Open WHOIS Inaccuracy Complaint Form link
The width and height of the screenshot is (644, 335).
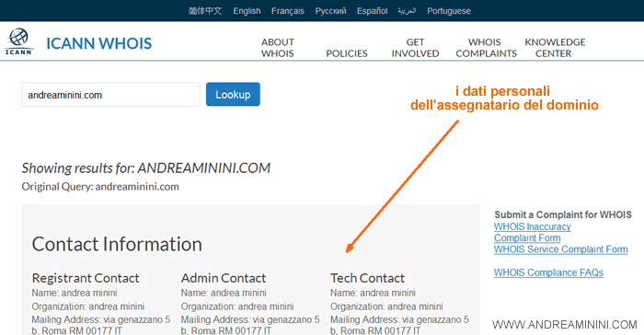[533, 232]
